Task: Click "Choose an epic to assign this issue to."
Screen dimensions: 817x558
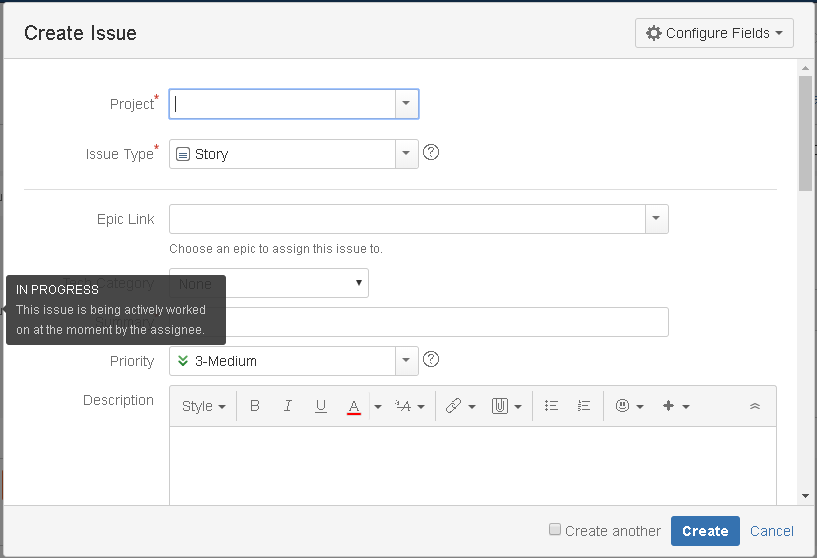Action: (x=276, y=249)
